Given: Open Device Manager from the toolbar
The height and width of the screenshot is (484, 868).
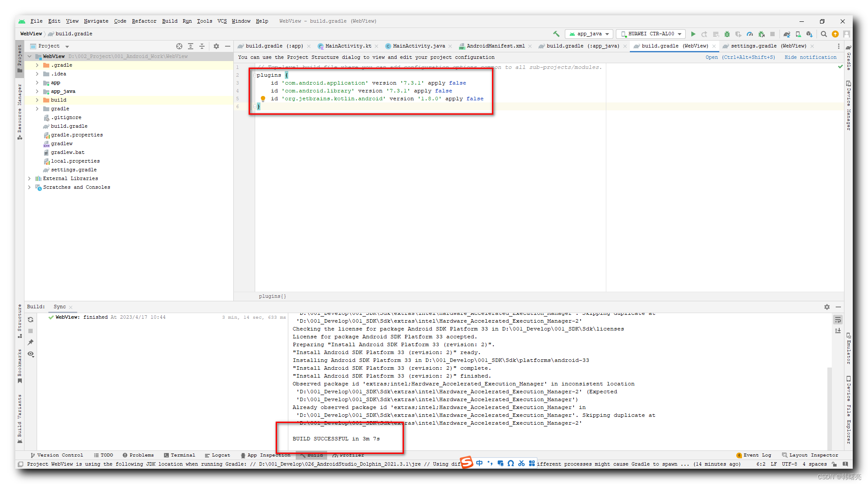Looking at the screenshot, I should (x=797, y=34).
